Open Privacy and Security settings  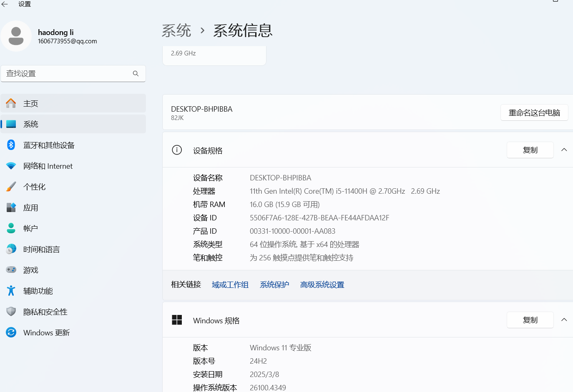(45, 312)
